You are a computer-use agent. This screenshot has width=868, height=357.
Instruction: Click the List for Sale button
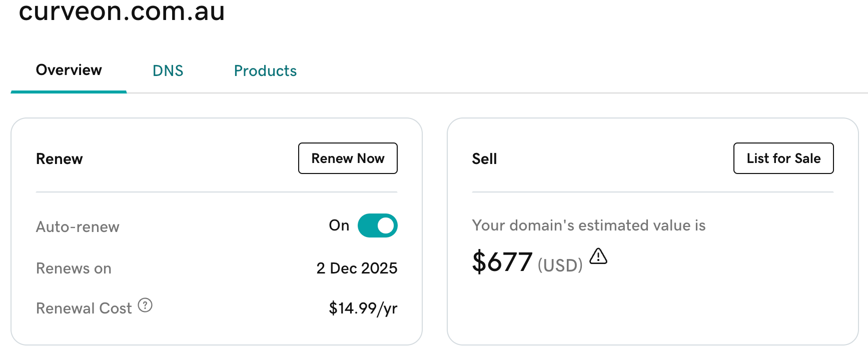point(783,158)
